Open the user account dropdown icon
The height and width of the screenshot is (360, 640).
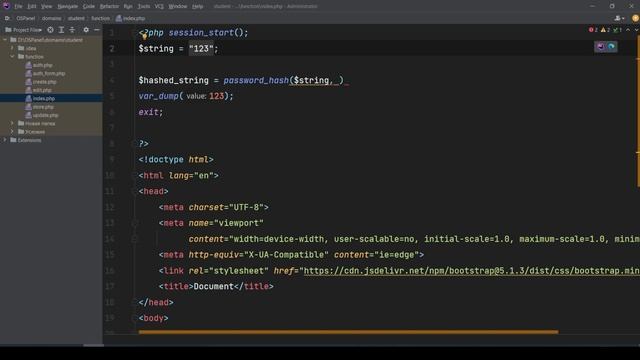(619, 18)
